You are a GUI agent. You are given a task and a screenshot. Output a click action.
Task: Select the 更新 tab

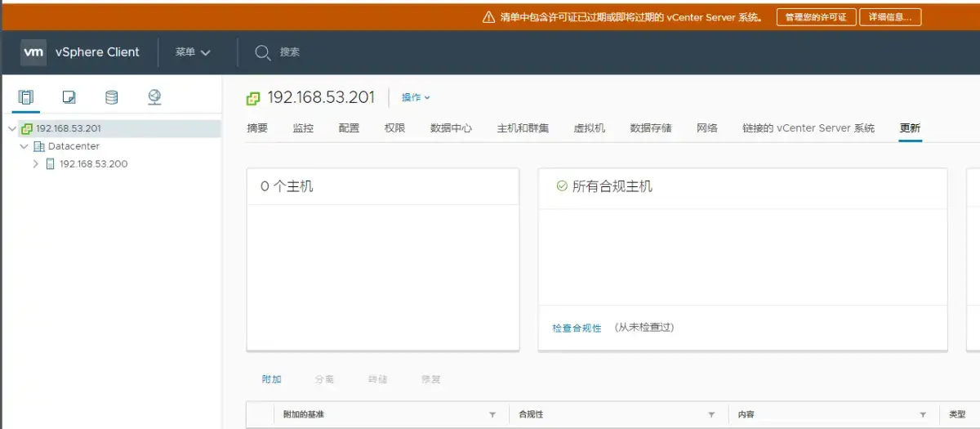(x=910, y=128)
